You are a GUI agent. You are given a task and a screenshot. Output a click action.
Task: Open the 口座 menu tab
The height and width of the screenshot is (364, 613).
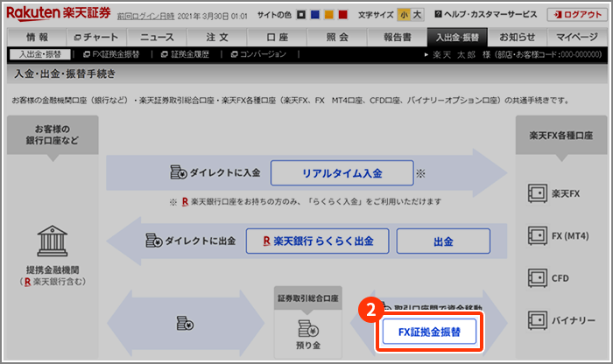click(x=278, y=37)
